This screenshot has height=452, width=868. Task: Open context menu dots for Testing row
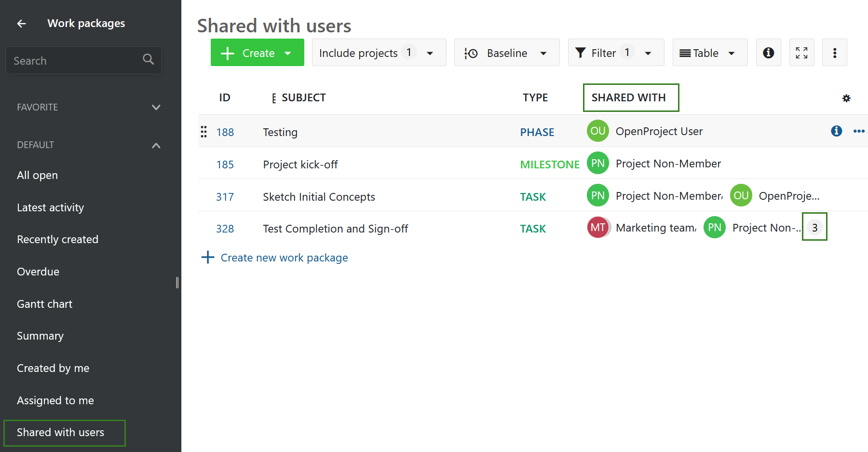(858, 131)
